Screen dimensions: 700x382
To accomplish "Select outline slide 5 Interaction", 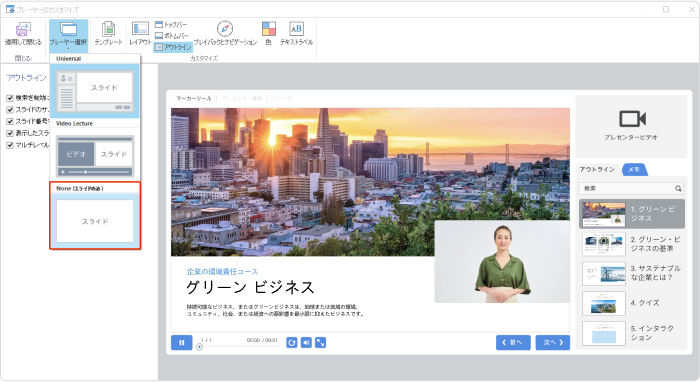I will coord(632,333).
